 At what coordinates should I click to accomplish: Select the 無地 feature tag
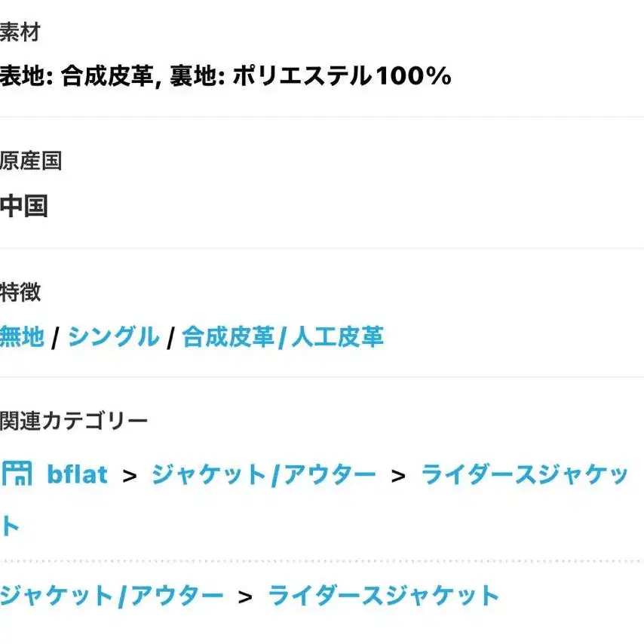[23, 336]
